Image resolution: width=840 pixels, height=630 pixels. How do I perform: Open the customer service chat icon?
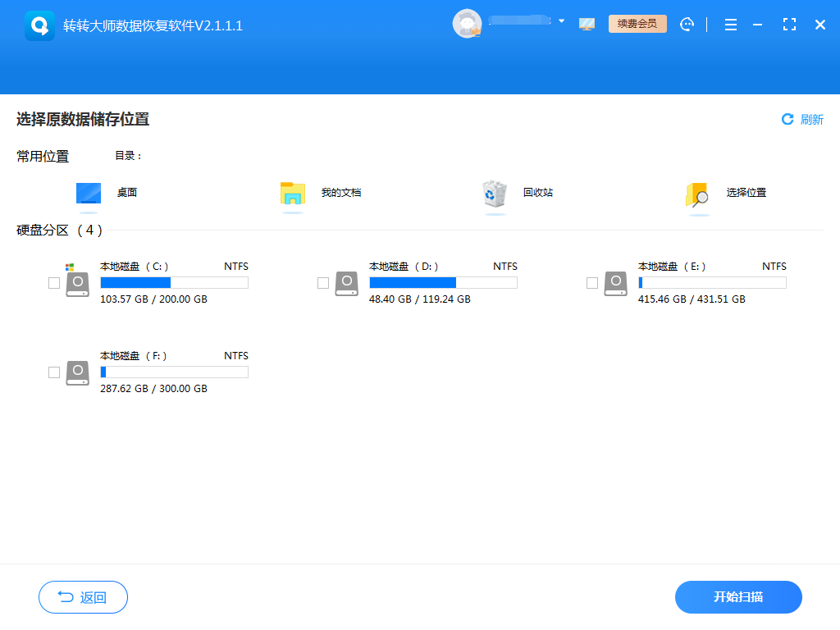[687, 25]
